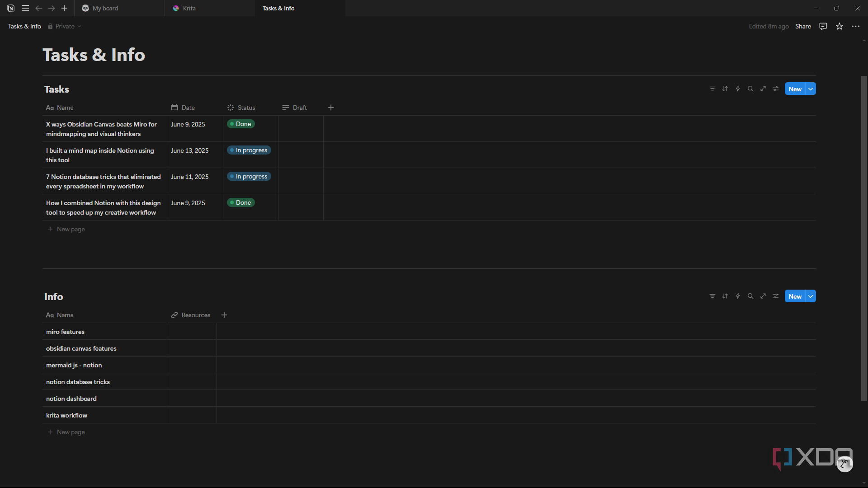The width and height of the screenshot is (868, 488).
Task: Expand the Tasks New button dropdown arrow
Action: [x=811, y=89]
